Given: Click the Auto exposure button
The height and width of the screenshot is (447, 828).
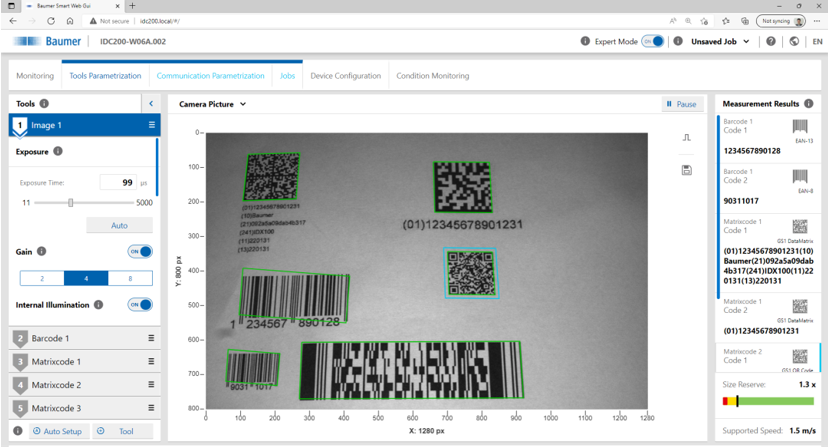Looking at the screenshot, I should point(119,225).
